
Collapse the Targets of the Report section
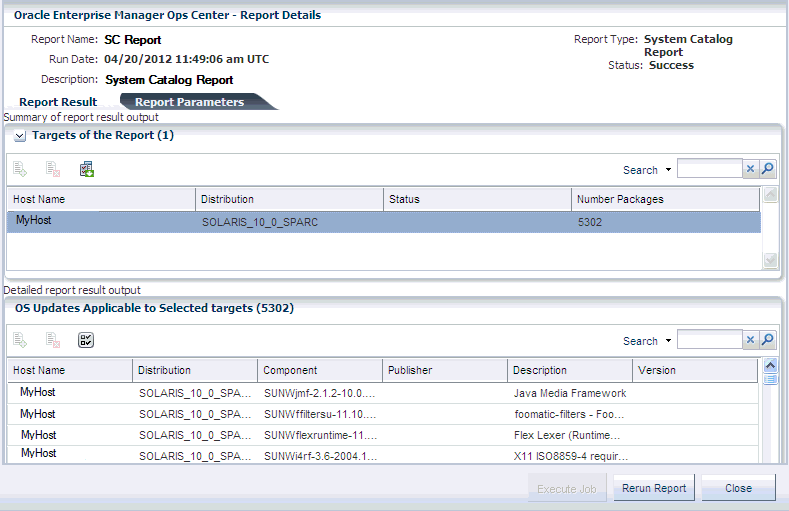[x=20, y=136]
